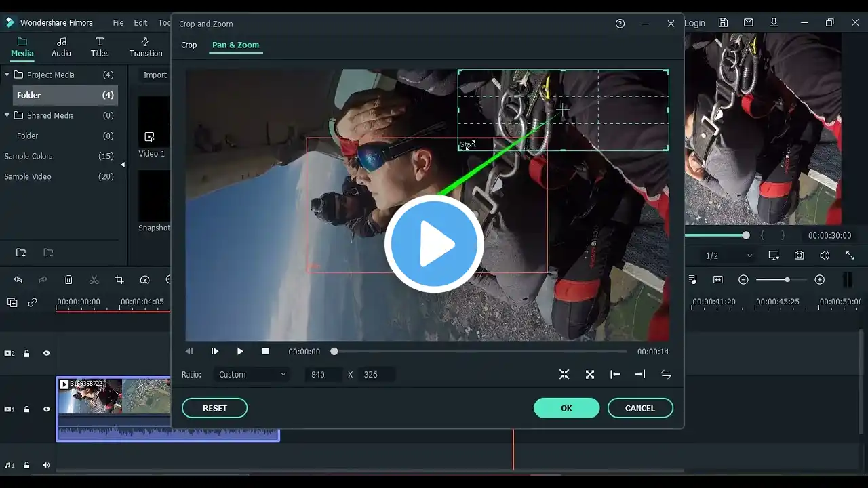Image resolution: width=868 pixels, height=488 pixels.
Task: Click the timeline zoom slider handle
Action: click(787, 280)
